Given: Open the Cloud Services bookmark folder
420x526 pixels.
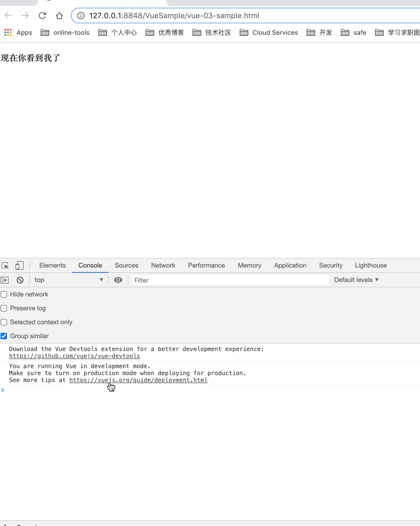Looking at the screenshot, I should pyautogui.click(x=269, y=33).
